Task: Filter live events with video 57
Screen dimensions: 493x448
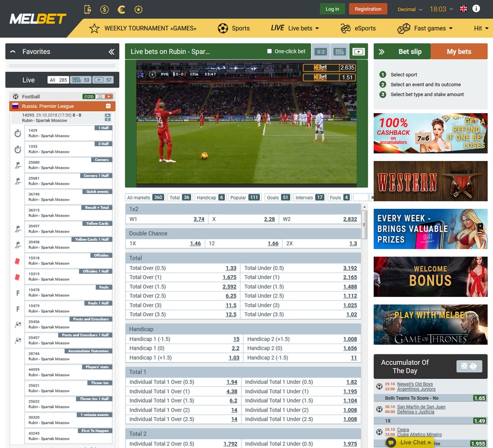Action: tap(103, 80)
